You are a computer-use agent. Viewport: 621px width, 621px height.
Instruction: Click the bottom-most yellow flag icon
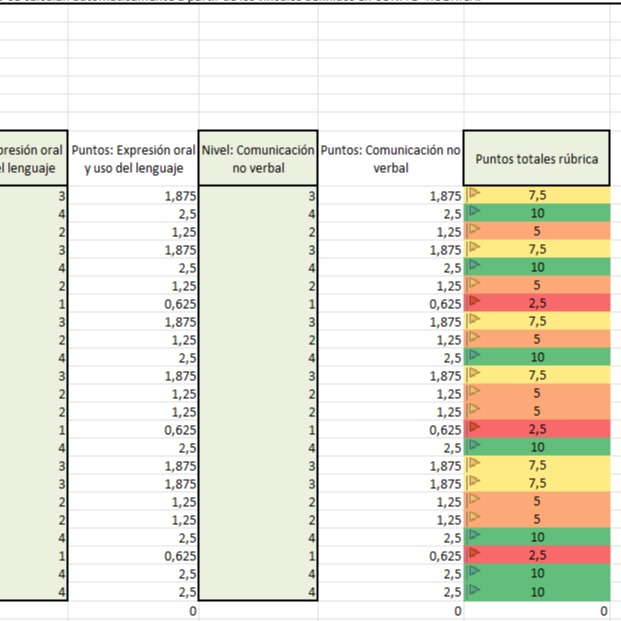474,483
